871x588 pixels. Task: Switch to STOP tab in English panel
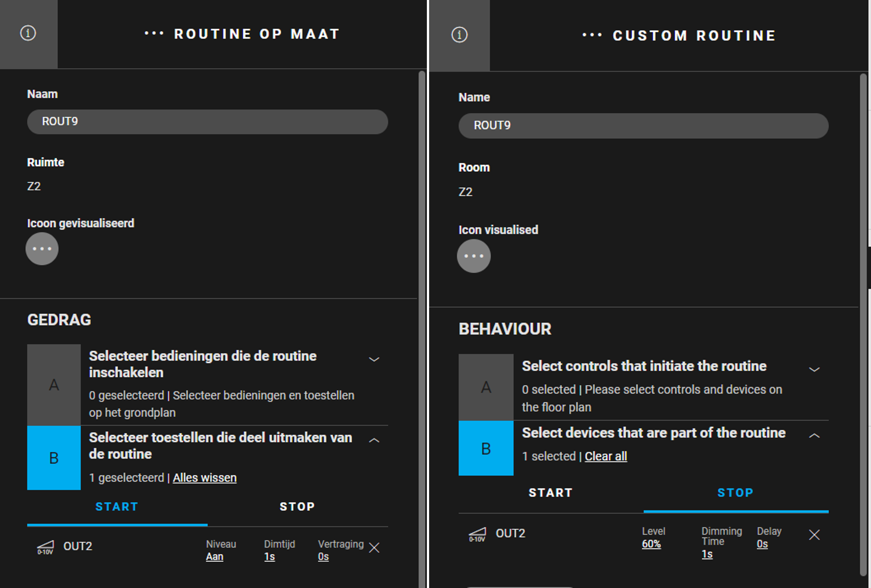coord(736,493)
